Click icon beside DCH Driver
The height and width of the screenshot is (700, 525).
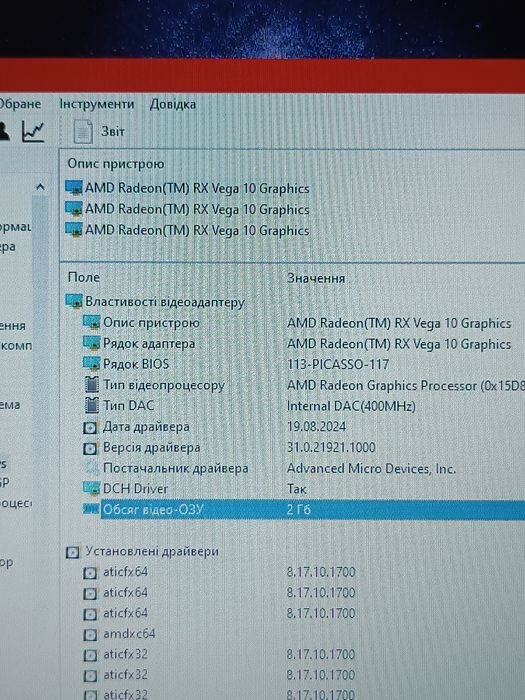[x=92, y=488]
